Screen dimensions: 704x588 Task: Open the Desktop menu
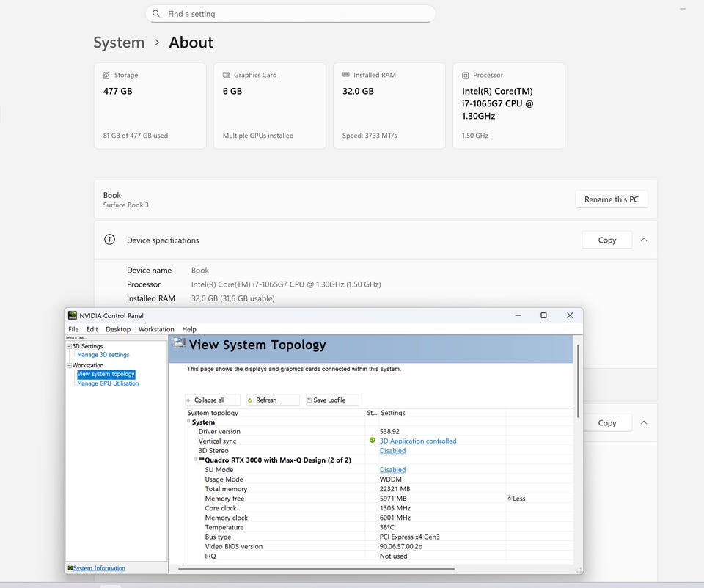coord(118,329)
